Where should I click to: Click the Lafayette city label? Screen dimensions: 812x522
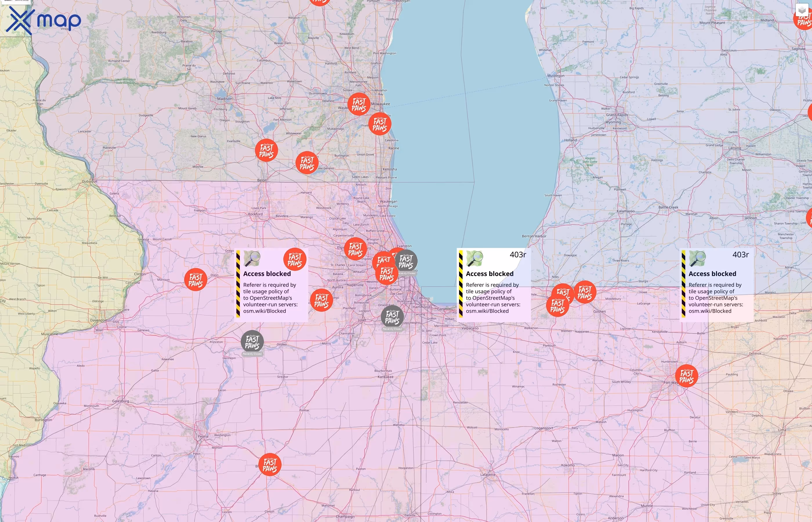[x=488, y=474]
